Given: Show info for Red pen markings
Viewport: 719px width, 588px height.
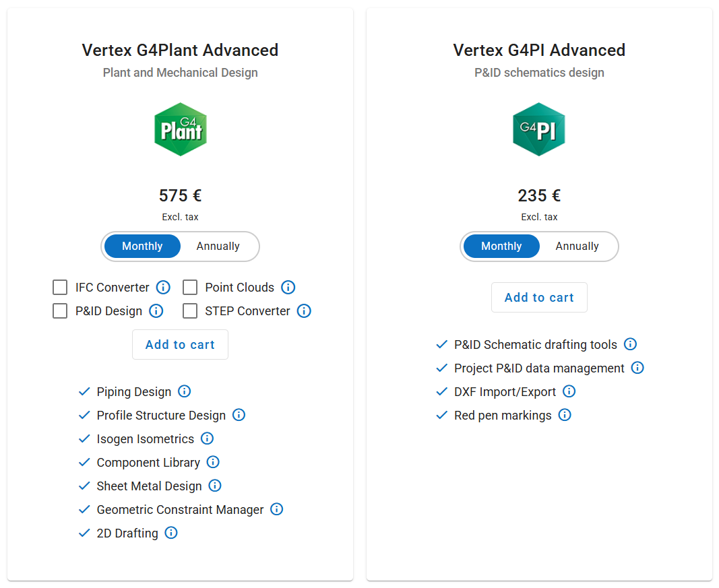Looking at the screenshot, I should (565, 415).
